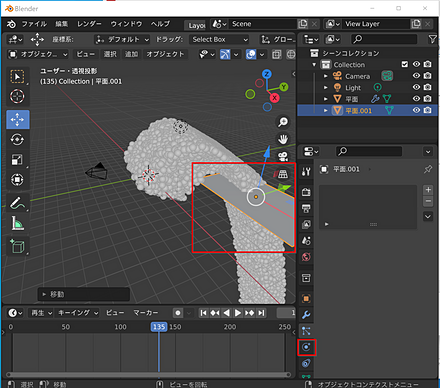Toggle render camera icon for Camera
The image size is (440, 388).
428,76
